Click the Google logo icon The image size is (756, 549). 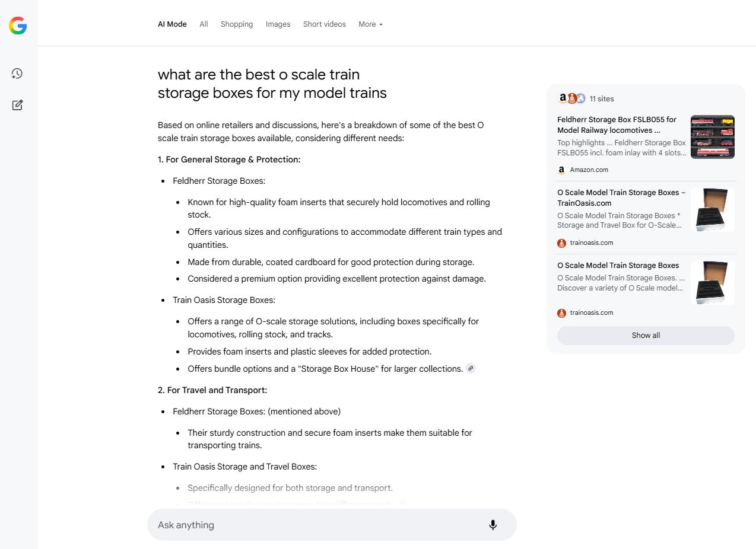(x=18, y=25)
